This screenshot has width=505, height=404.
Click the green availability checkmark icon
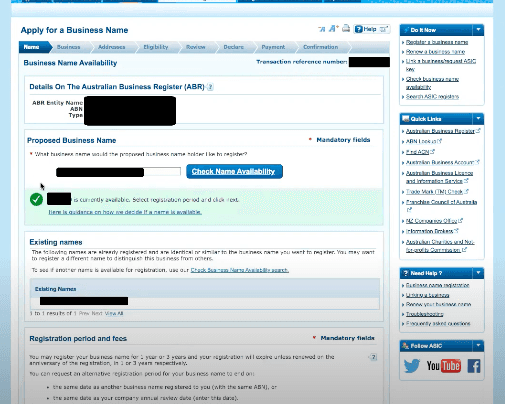[36, 199]
